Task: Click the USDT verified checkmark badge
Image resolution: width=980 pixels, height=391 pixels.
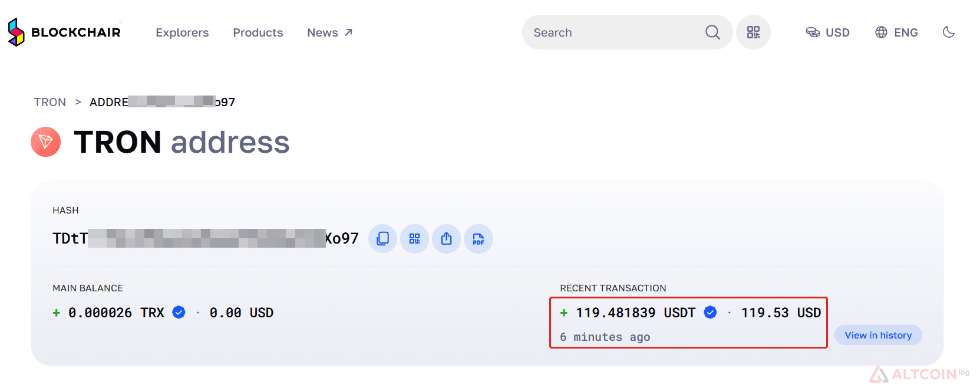Action: [711, 313]
